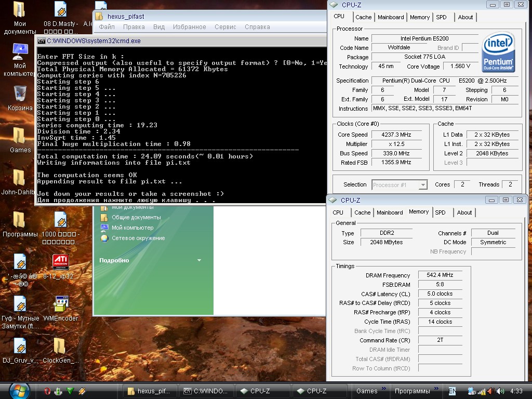
Task: Launch the ATI 8-12_xp32 installer icon
Action: (x=60, y=262)
